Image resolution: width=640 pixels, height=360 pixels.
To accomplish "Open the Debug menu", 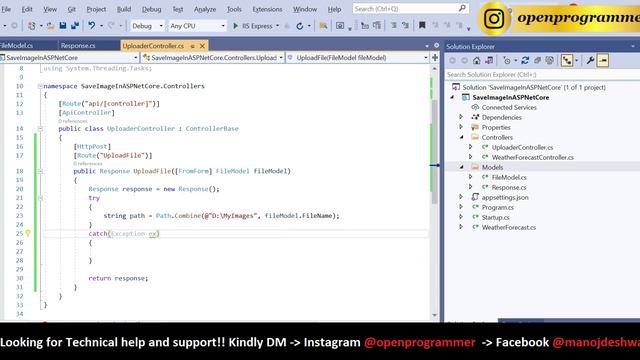I will 151,9.
